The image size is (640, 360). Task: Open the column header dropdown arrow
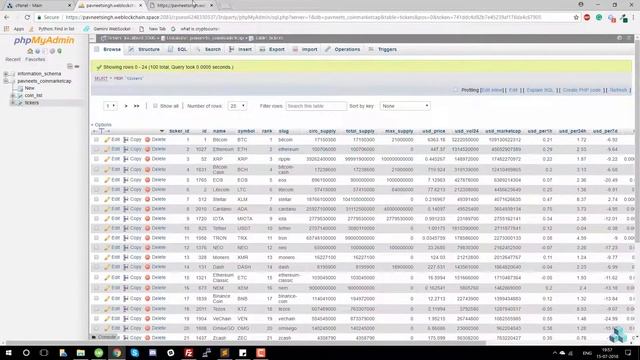click(x=162, y=131)
